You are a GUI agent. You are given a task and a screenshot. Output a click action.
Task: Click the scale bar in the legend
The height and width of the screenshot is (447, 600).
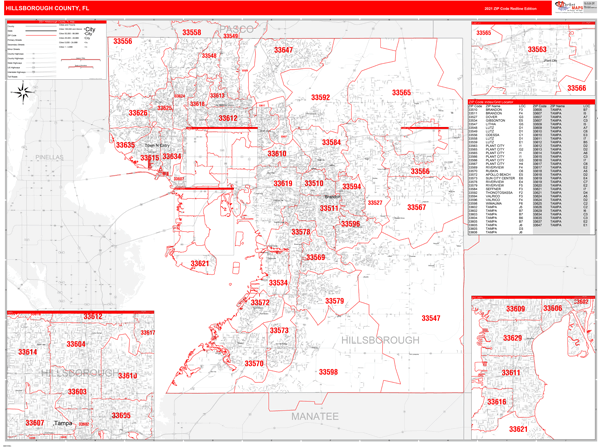80,60
